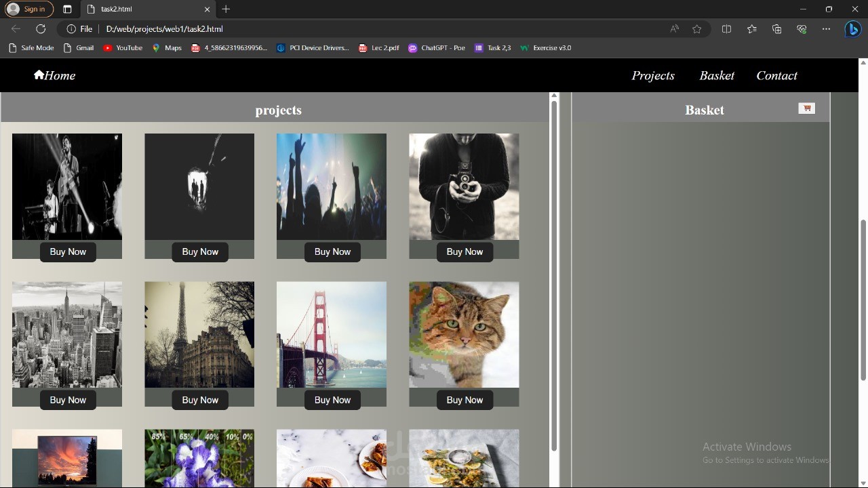Screen dimensions: 868x488
Task: Buy Now under the Golden Gate photo
Action: (332, 400)
